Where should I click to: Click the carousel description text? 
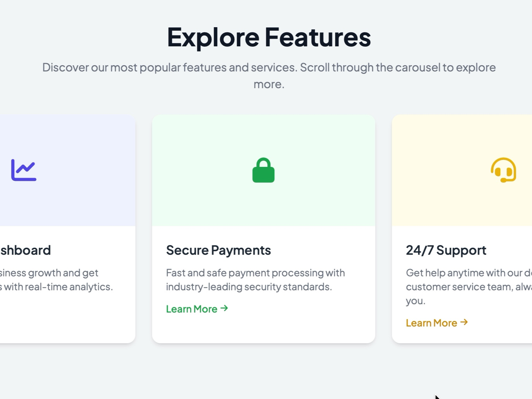[x=269, y=75]
